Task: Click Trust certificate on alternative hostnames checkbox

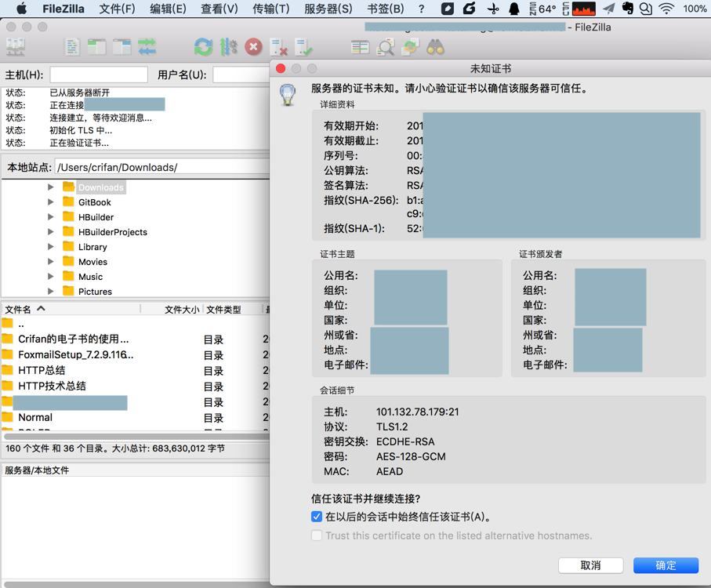Action: click(317, 535)
